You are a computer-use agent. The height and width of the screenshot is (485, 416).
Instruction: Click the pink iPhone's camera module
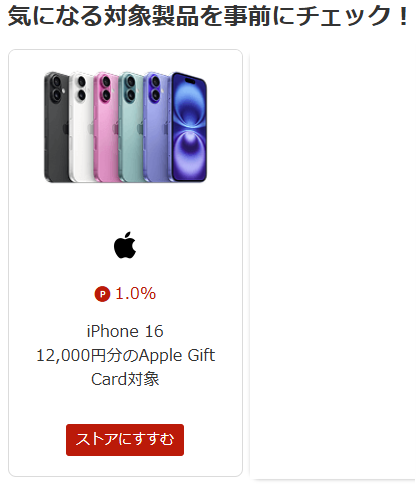(x=106, y=88)
